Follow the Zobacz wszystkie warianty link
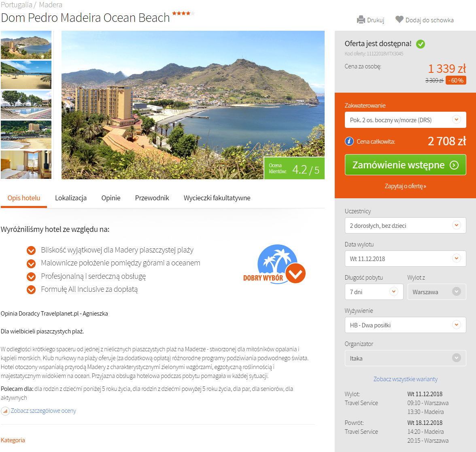 pyautogui.click(x=405, y=379)
